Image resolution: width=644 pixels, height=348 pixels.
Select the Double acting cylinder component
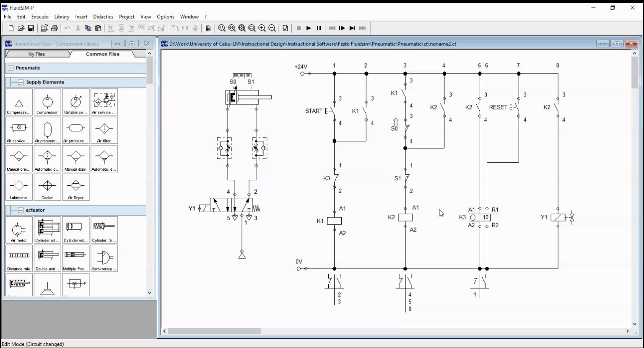(47, 258)
